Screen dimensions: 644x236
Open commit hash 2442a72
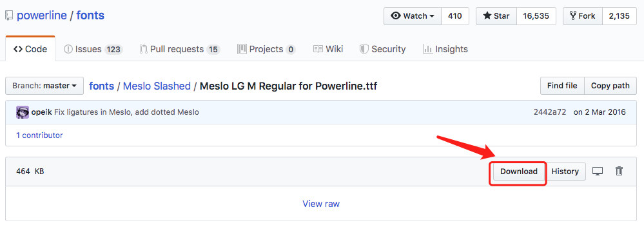click(x=550, y=112)
